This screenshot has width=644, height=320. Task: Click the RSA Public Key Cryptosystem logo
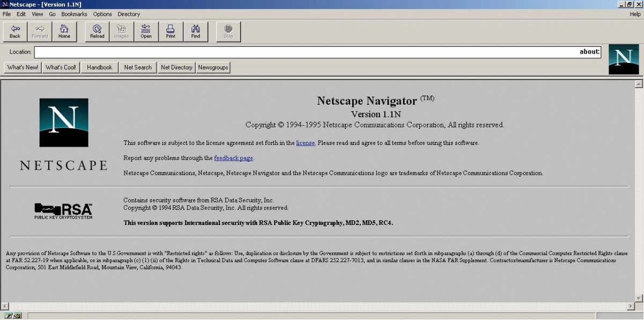[63, 211]
